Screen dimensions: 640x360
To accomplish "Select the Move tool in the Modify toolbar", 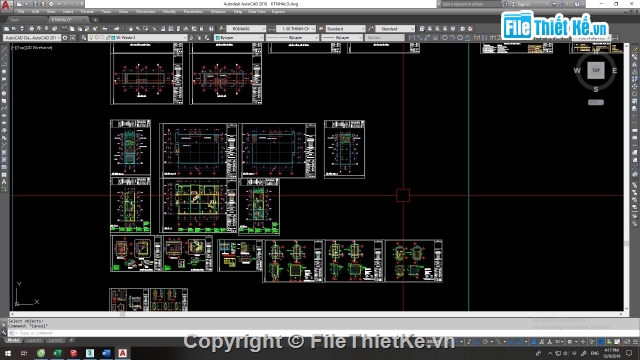I will (x=635, y=86).
